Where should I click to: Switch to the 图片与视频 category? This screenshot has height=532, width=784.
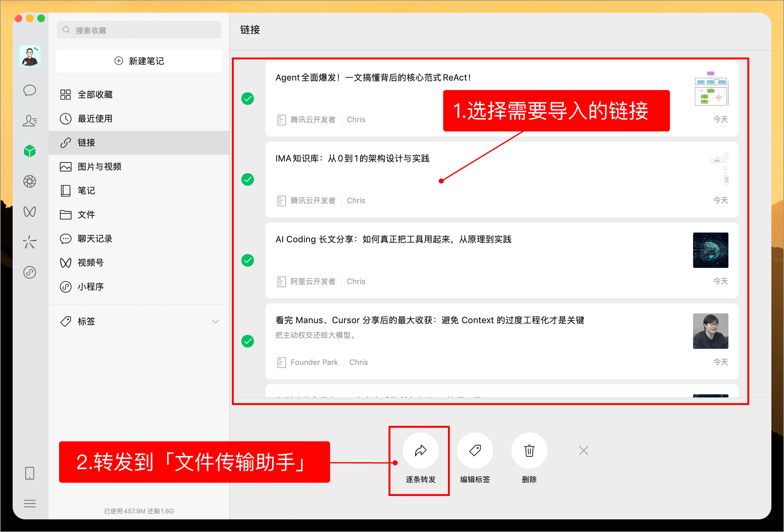(100, 166)
